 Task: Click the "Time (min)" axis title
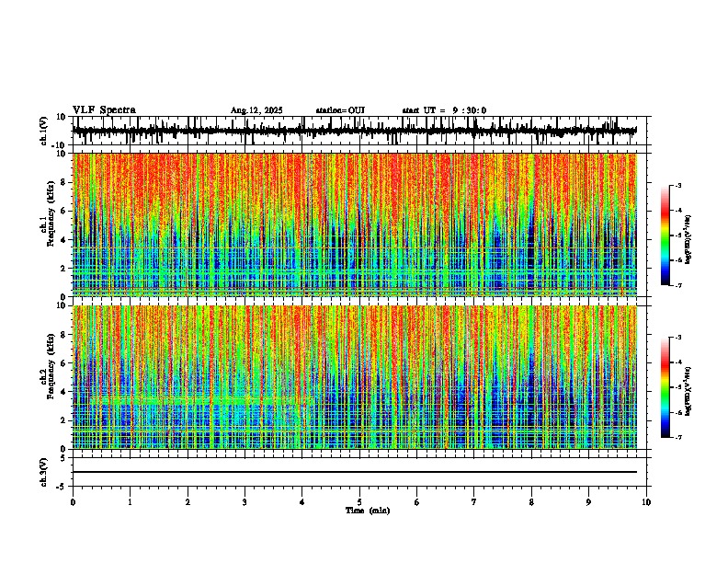[368, 511]
